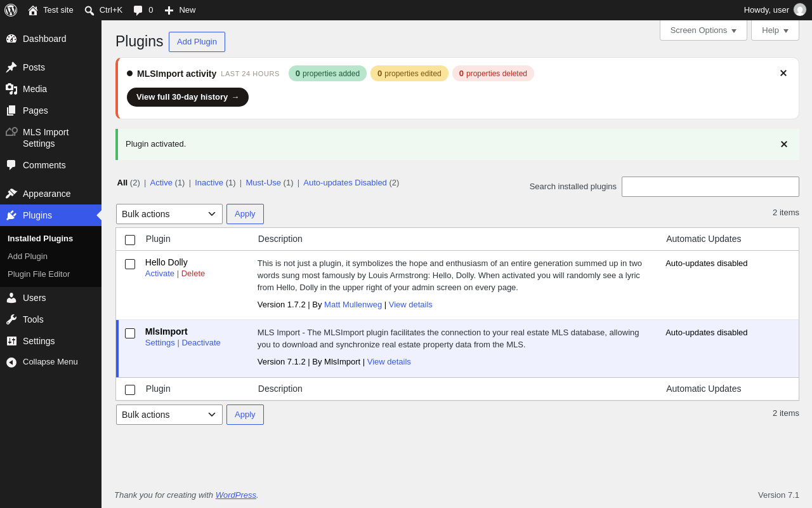Image resolution: width=812 pixels, height=508 pixels.
Task: Open Plugin File Editor submenu
Action: coord(39,274)
